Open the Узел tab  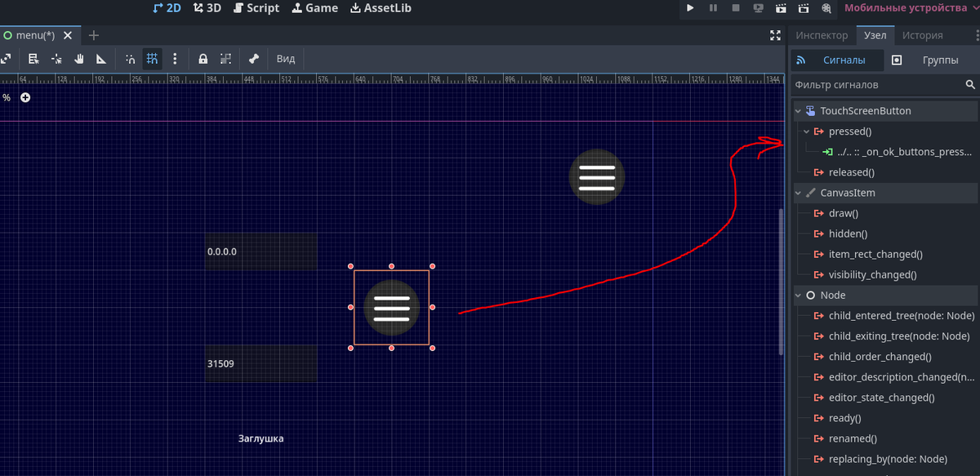[875, 35]
